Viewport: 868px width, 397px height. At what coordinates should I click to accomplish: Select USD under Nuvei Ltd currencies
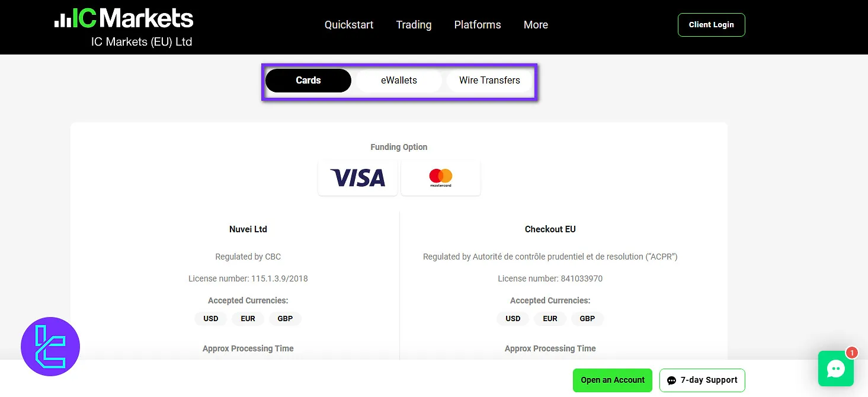coord(210,318)
